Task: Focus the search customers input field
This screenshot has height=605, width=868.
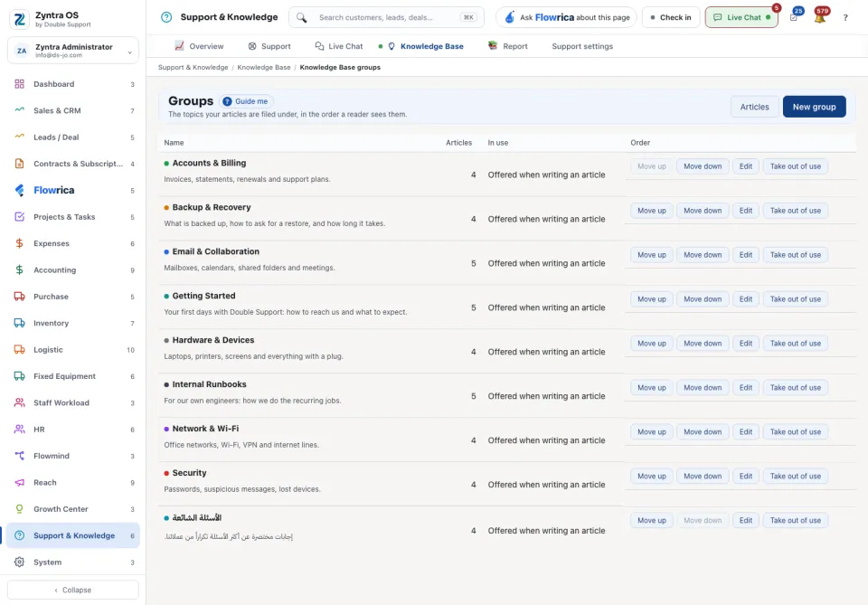Action: (x=386, y=17)
